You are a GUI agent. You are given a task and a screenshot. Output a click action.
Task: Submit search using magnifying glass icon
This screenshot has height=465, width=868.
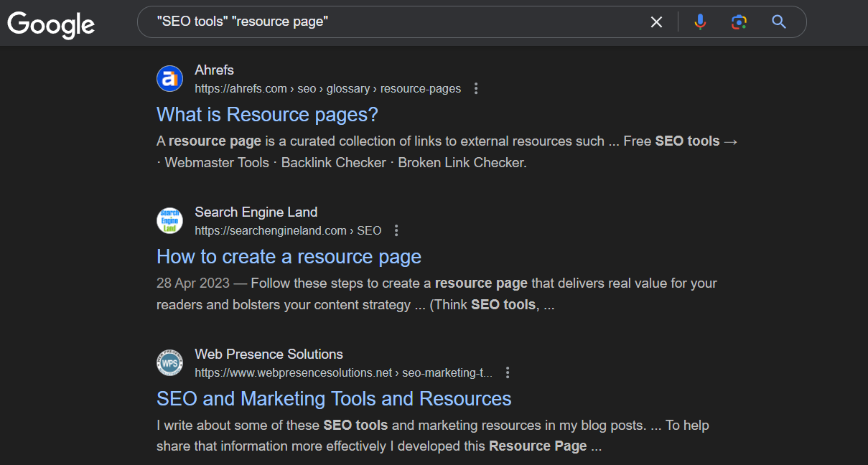[779, 22]
